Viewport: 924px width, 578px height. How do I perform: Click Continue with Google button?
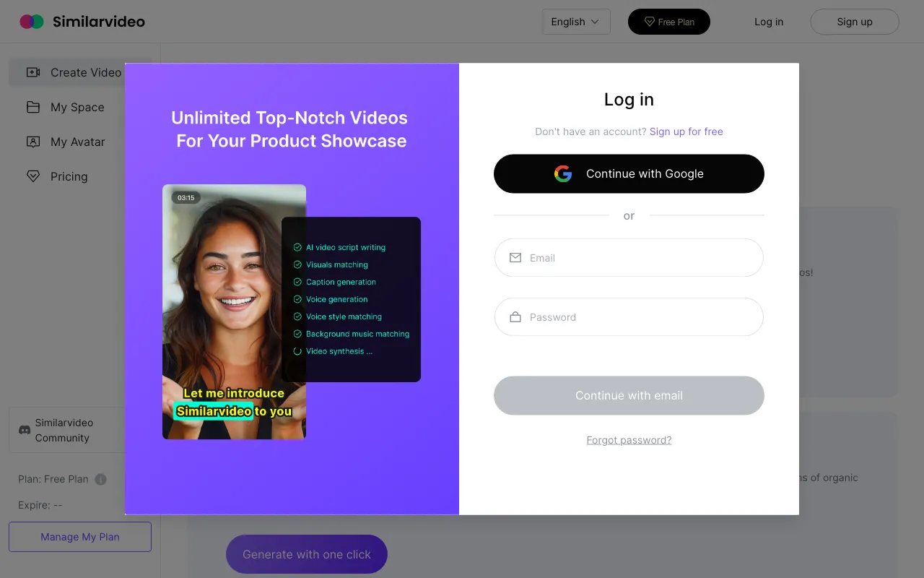point(629,173)
